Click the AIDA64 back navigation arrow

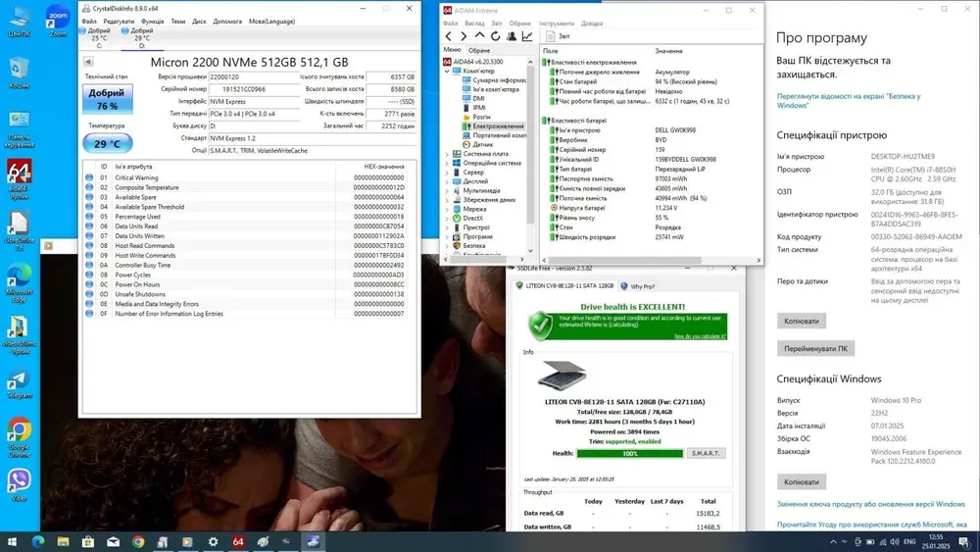(x=449, y=36)
